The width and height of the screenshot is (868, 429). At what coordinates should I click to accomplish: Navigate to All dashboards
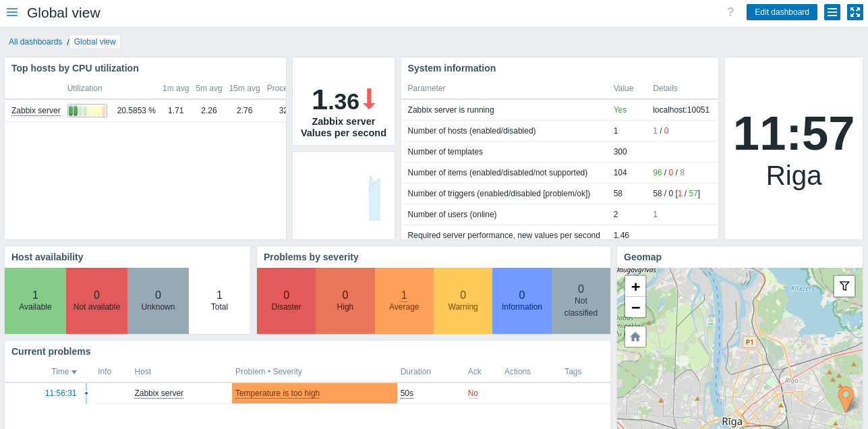[x=35, y=41]
